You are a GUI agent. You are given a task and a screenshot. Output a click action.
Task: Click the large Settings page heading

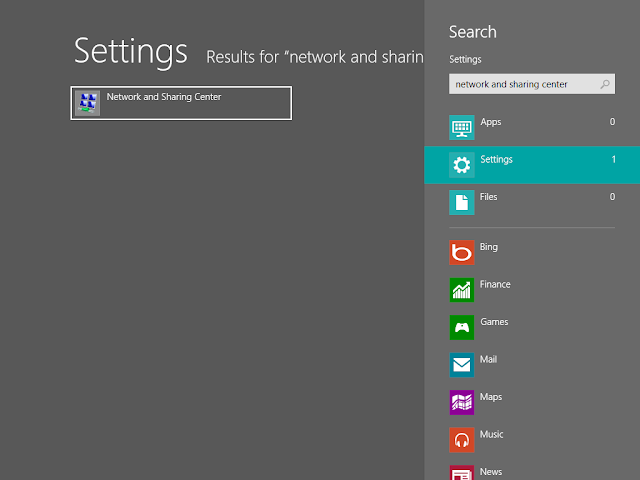click(131, 52)
